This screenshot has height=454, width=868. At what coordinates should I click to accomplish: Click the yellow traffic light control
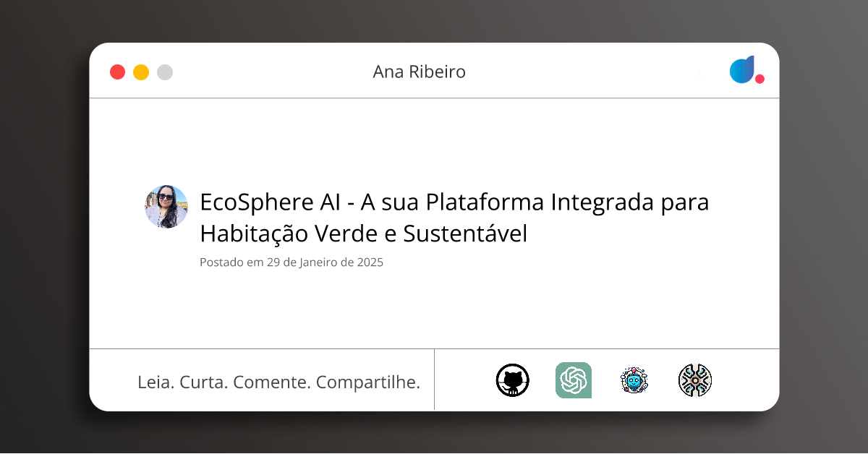click(141, 72)
